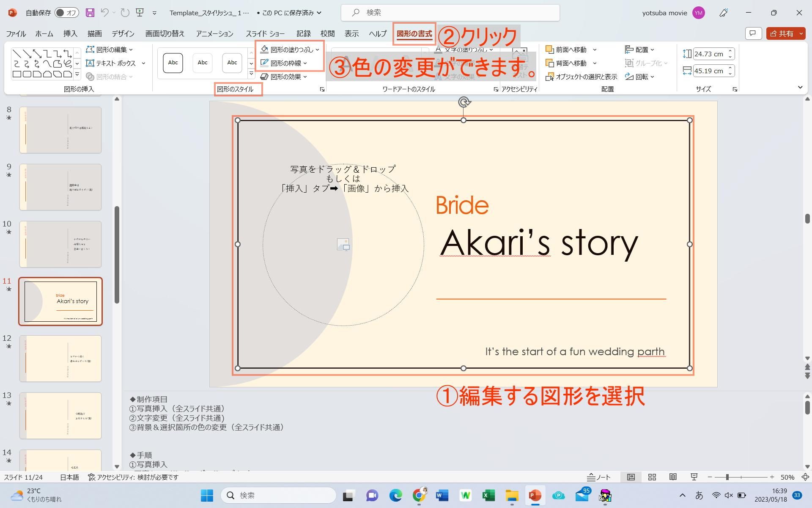Click the search box in title bar

click(x=450, y=13)
